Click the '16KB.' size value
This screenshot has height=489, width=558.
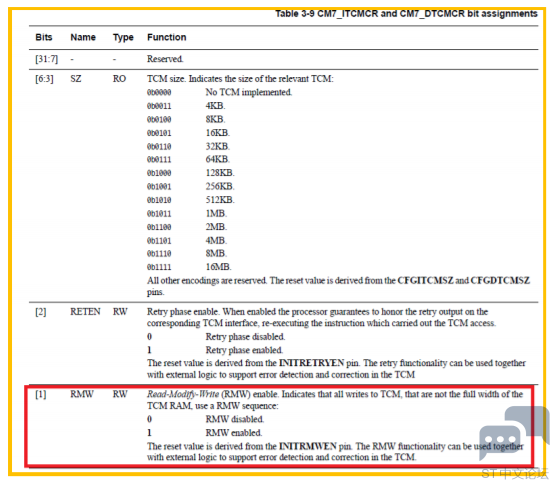218,133
